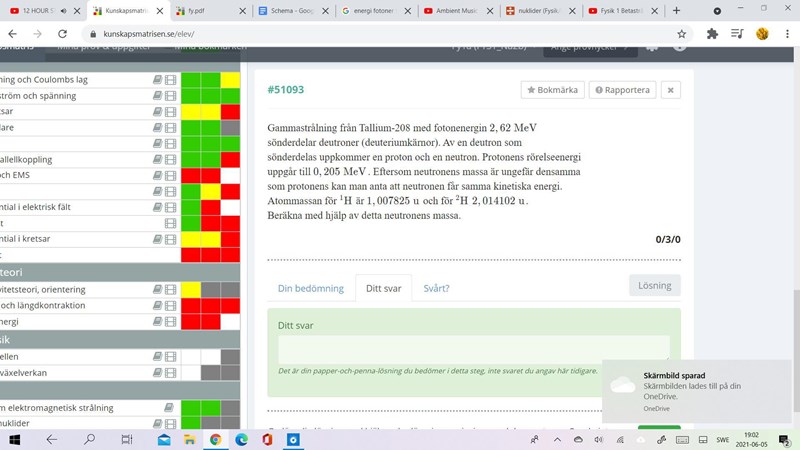Screen dimensions: 800x450
Task: Open video icon for parallellkoppling row
Action: pyautogui.click(x=170, y=160)
